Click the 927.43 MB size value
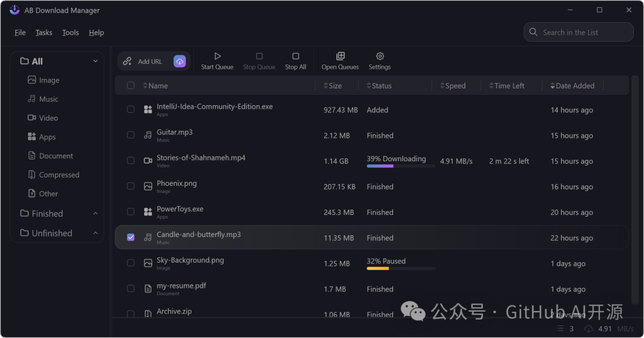644x338 pixels. click(340, 110)
